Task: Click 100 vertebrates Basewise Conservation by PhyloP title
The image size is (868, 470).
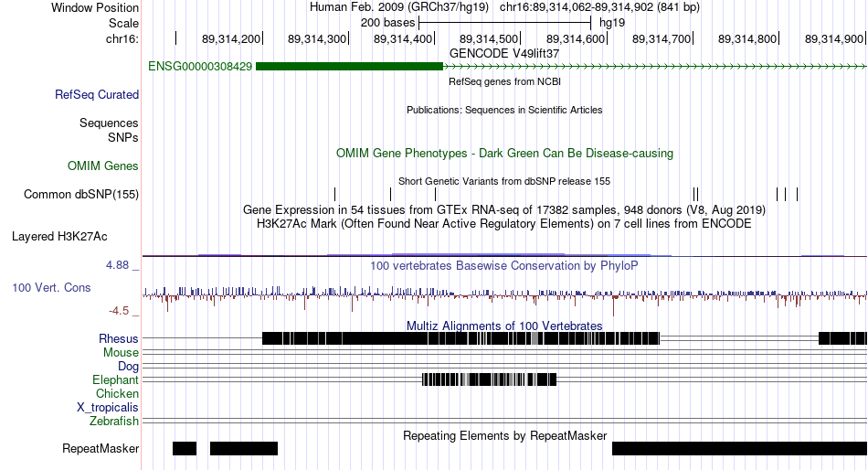Action: (x=504, y=265)
